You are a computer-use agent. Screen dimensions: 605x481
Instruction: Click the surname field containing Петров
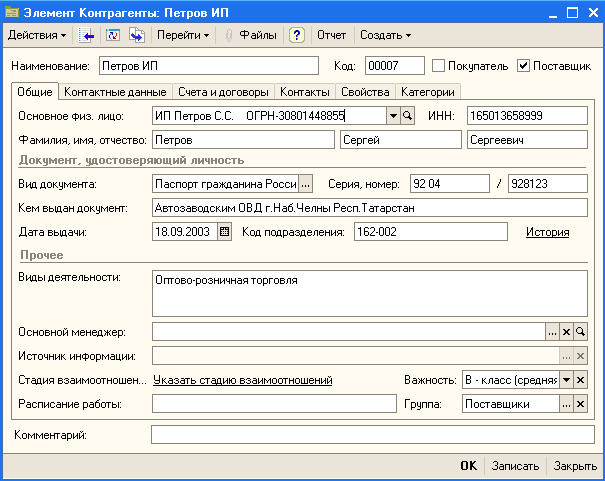point(243,140)
